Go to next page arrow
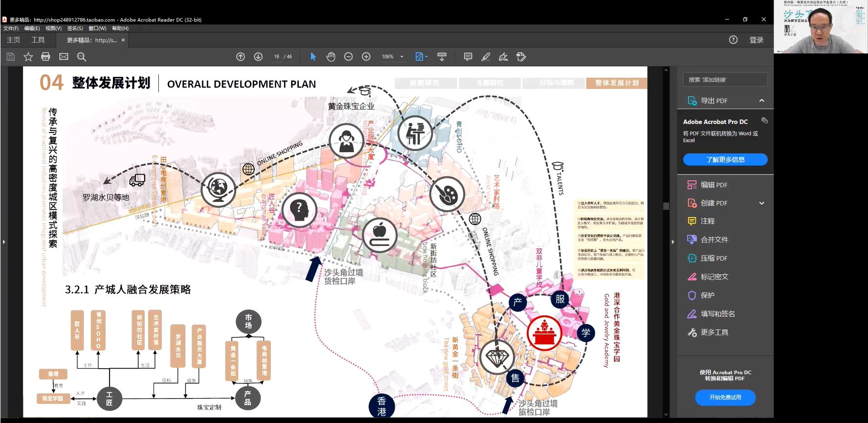868x423 pixels. coord(259,57)
